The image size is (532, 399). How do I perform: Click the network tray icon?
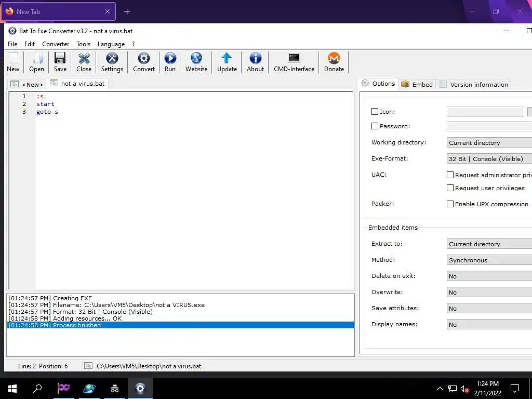[453, 389]
